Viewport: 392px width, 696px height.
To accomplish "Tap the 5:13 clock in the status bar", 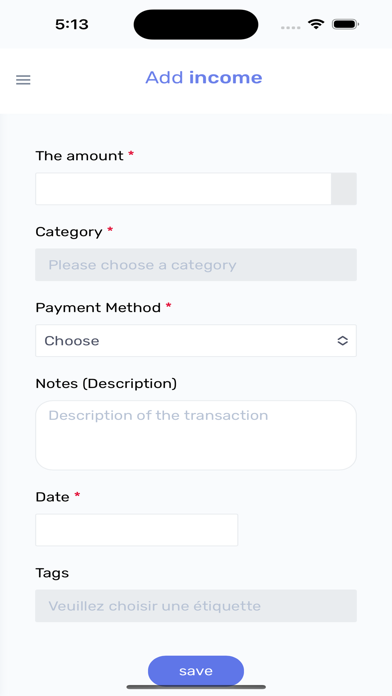I will (x=72, y=24).
